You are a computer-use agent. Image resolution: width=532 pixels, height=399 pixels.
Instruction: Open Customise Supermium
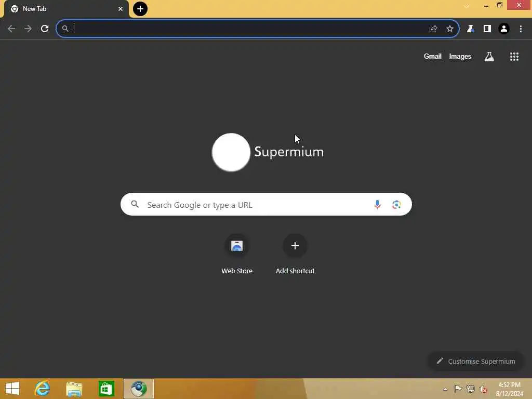476,362
